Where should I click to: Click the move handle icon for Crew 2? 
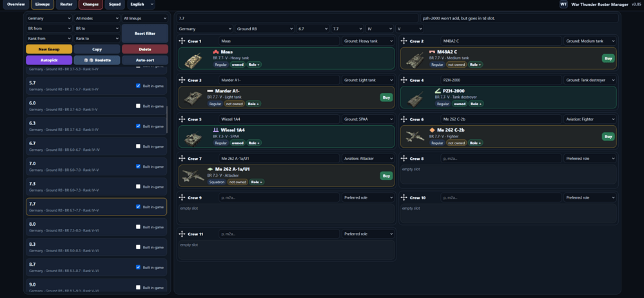coord(404,41)
